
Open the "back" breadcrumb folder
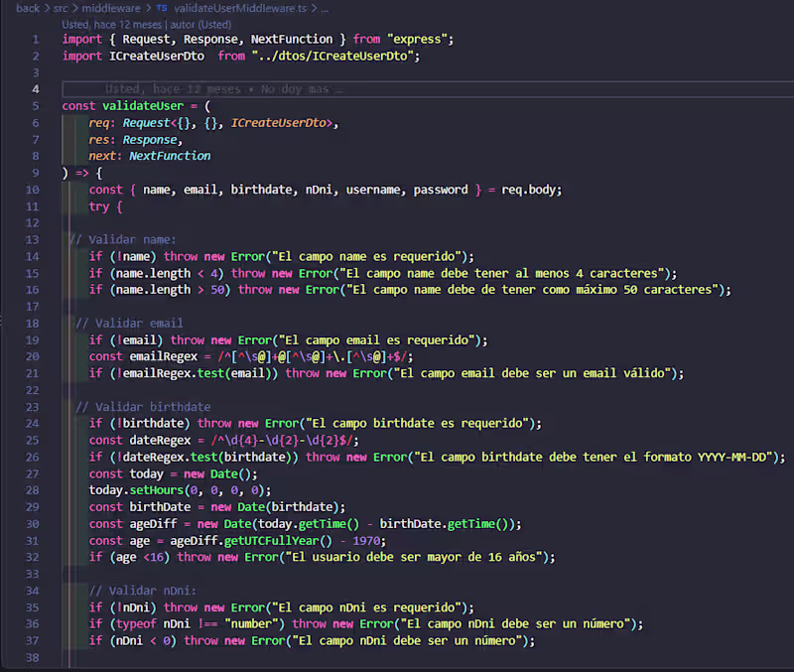(x=28, y=8)
